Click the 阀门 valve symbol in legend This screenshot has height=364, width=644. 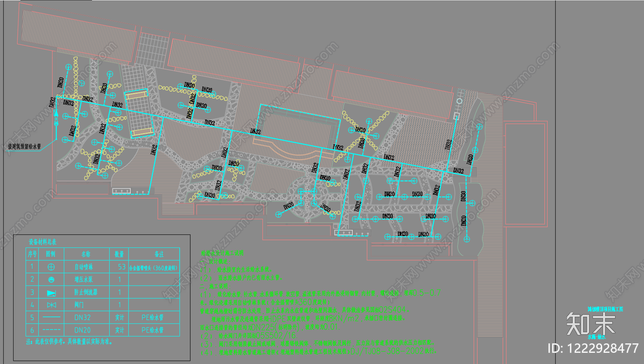point(52,305)
